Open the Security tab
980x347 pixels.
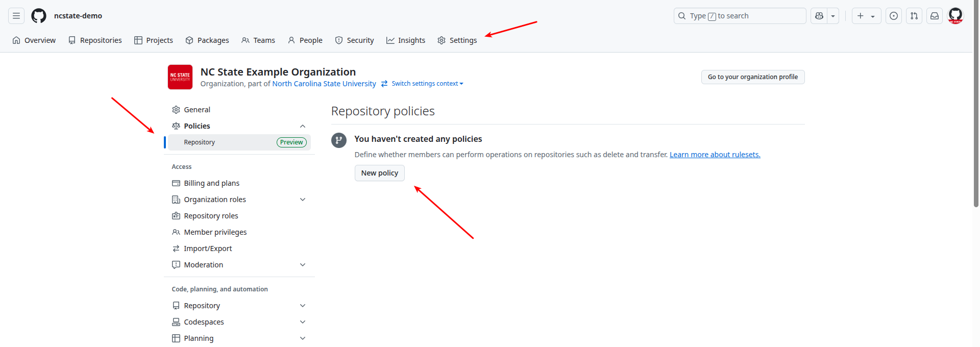click(354, 40)
